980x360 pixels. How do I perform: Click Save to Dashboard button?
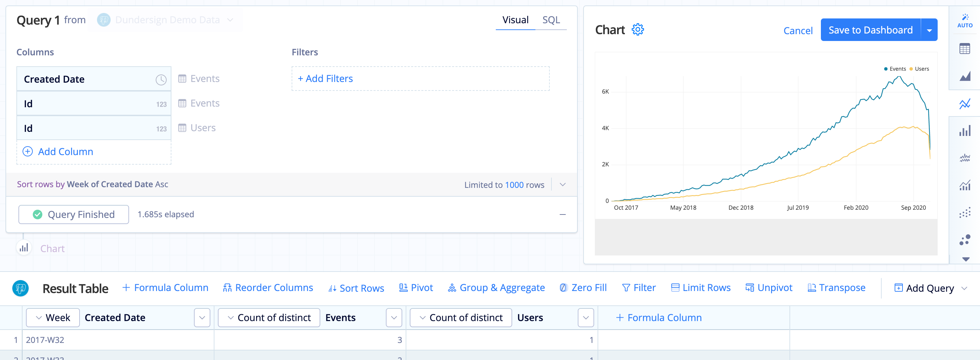(870, 30)
